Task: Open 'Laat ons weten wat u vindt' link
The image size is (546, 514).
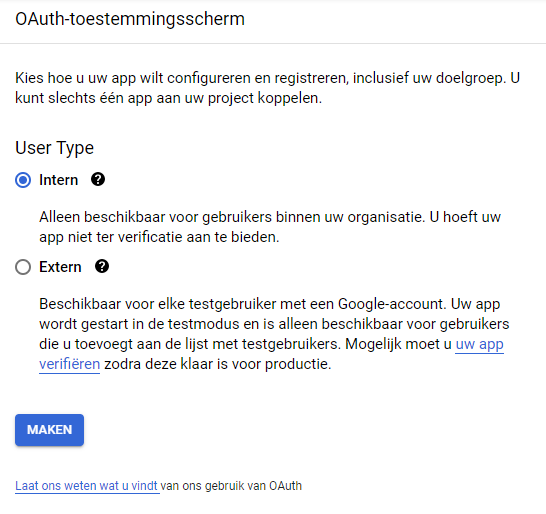Action: point(86,486)
